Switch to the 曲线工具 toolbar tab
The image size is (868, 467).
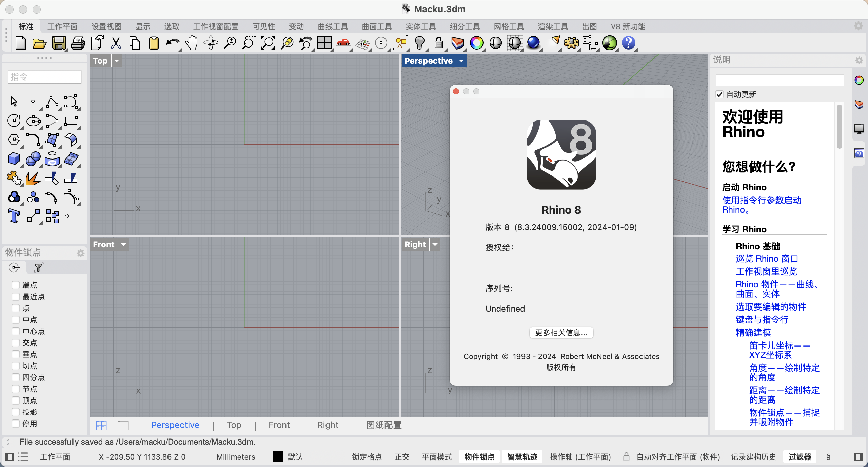pyautogui.click(x=333, y=26)
